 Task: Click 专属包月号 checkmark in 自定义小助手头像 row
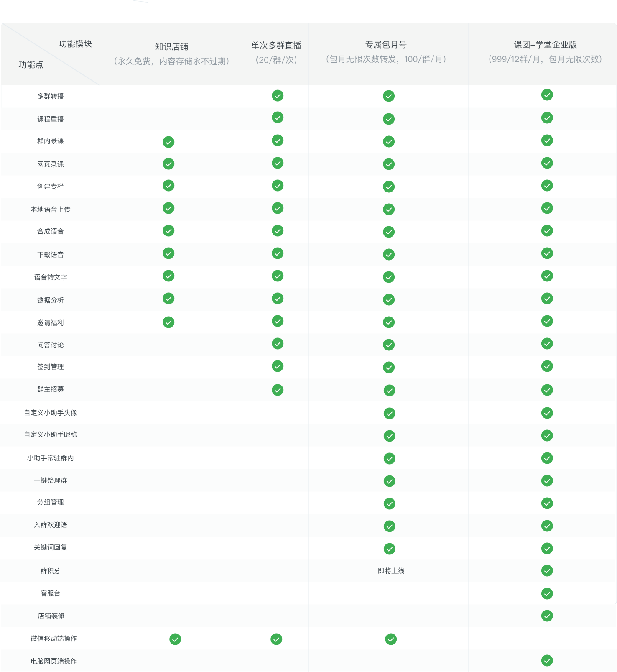(389, 414)
